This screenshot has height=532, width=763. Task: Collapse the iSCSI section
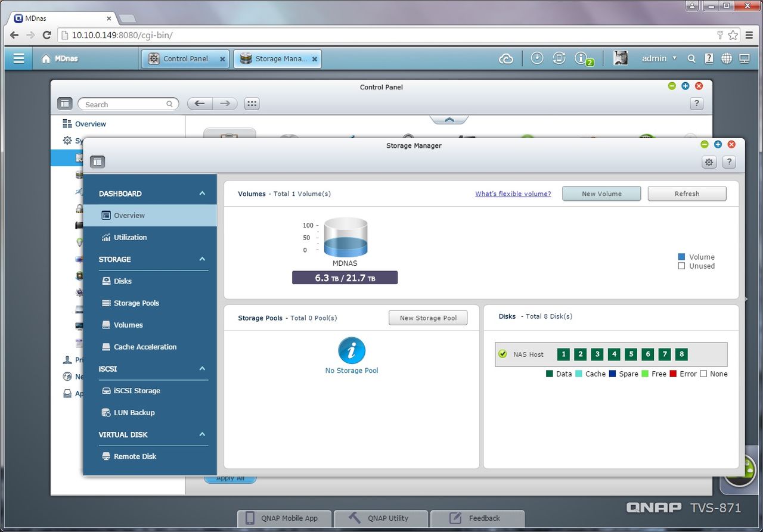click(202, 369)
